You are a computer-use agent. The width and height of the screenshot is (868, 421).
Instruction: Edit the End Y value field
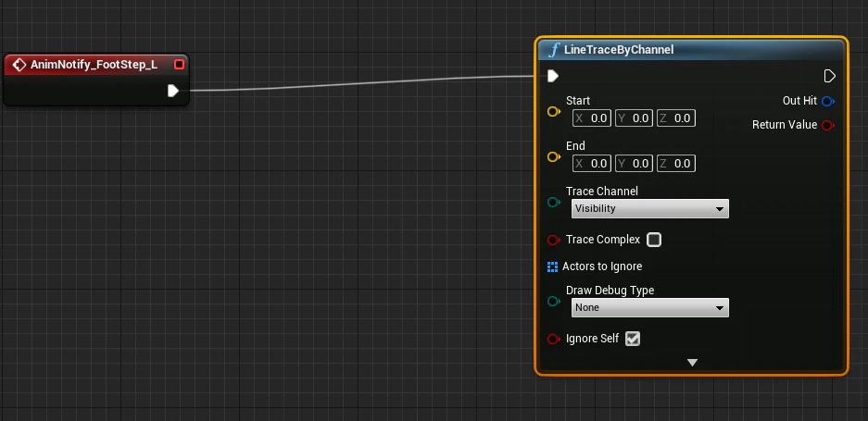click(x=634, y=164)
